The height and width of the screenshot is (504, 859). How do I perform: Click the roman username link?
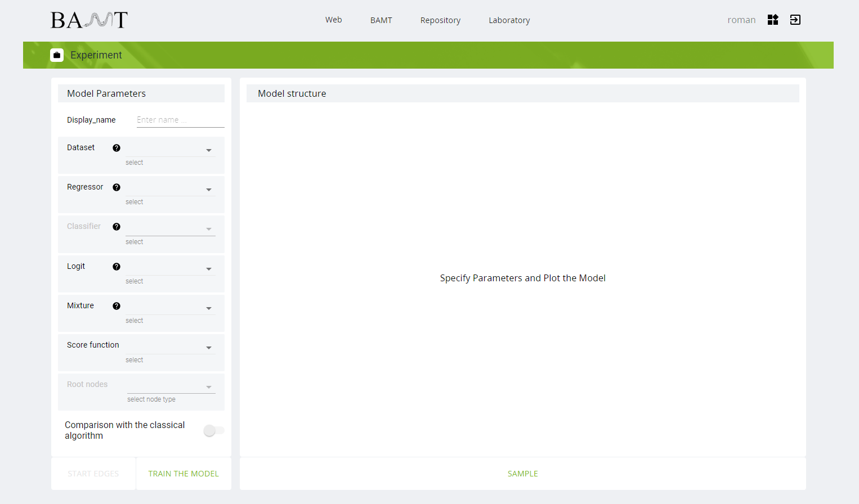tap(741, 20)
